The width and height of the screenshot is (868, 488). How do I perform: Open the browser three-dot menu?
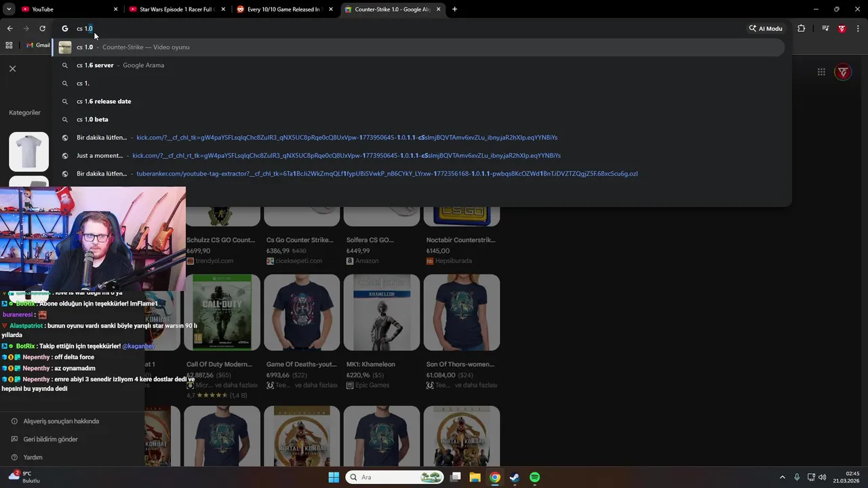[x=859, y=28]
